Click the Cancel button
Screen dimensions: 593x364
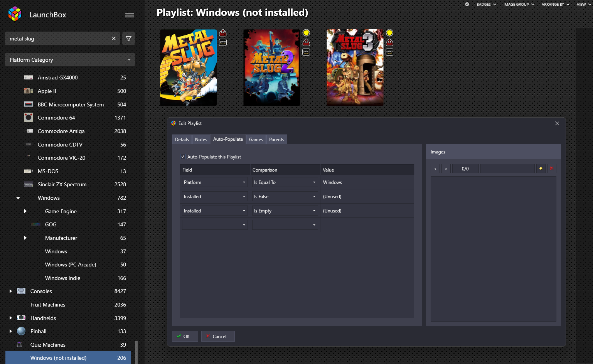(218, 336)
